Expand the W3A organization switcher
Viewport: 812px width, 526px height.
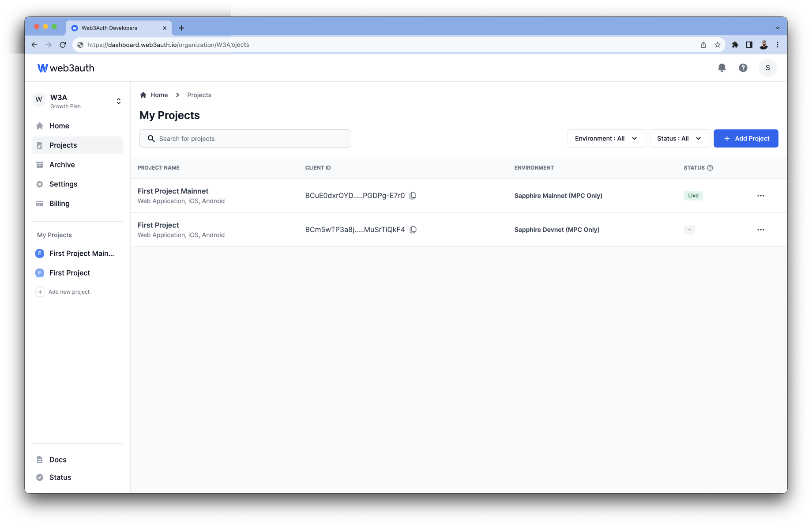click(119, 101)
